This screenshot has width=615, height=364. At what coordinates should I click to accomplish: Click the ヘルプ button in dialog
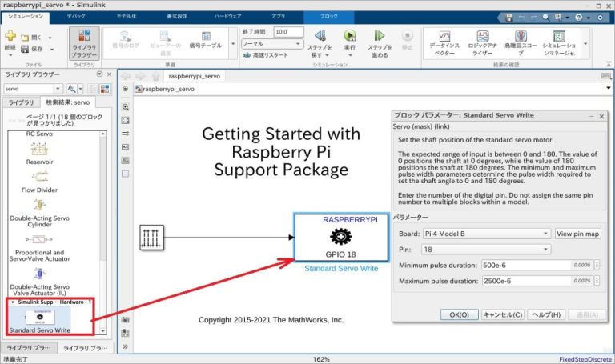[546, 314]
